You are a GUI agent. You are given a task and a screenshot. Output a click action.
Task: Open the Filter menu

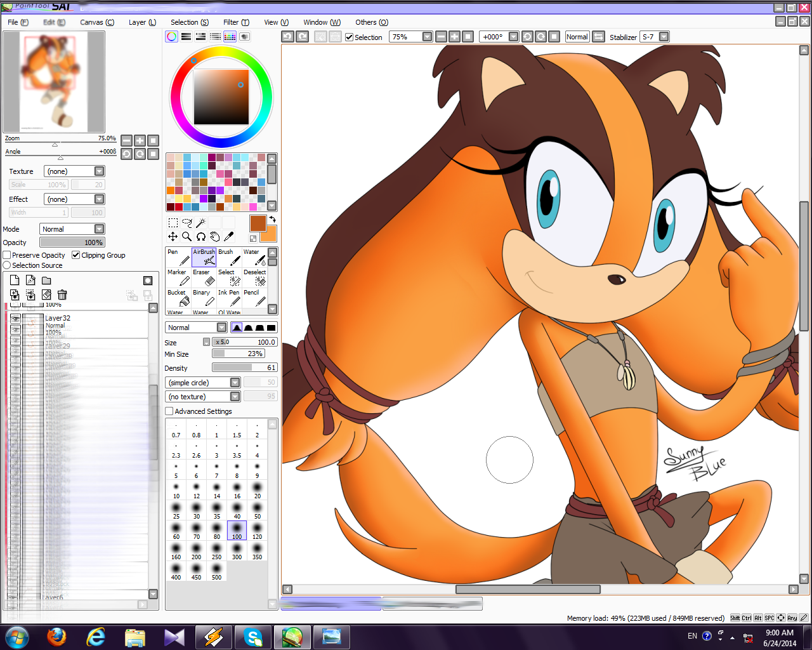pyautogui.click(x=236, y=22)
